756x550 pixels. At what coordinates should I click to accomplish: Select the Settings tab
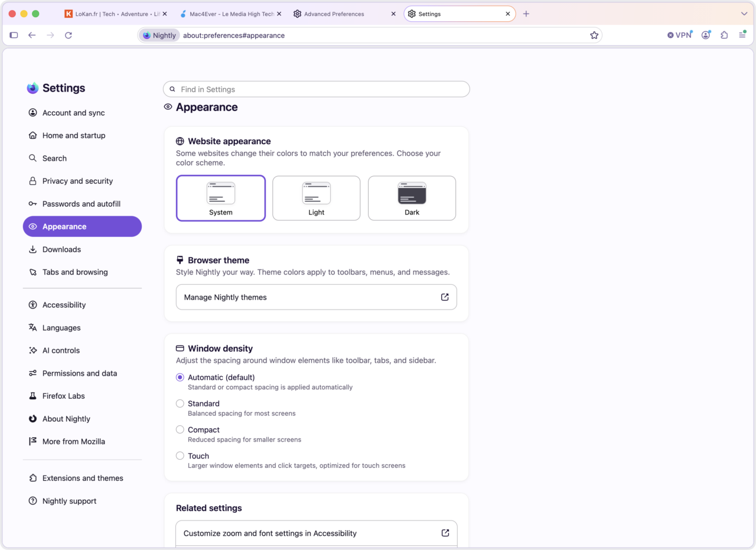[x=460, y=14]
